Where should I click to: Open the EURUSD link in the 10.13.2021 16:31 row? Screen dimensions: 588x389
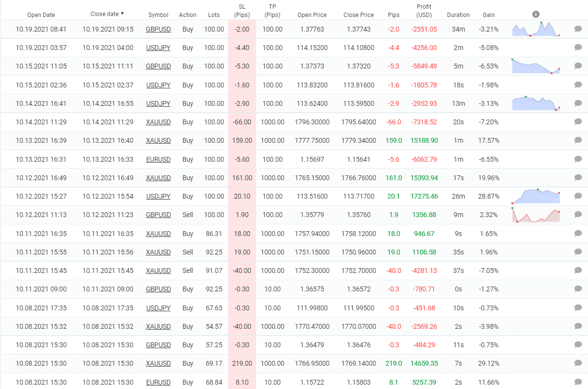click(x=158, y=159)
